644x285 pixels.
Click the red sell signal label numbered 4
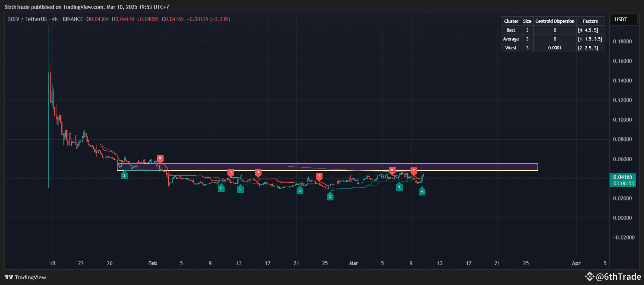click(x=258, y=172)
